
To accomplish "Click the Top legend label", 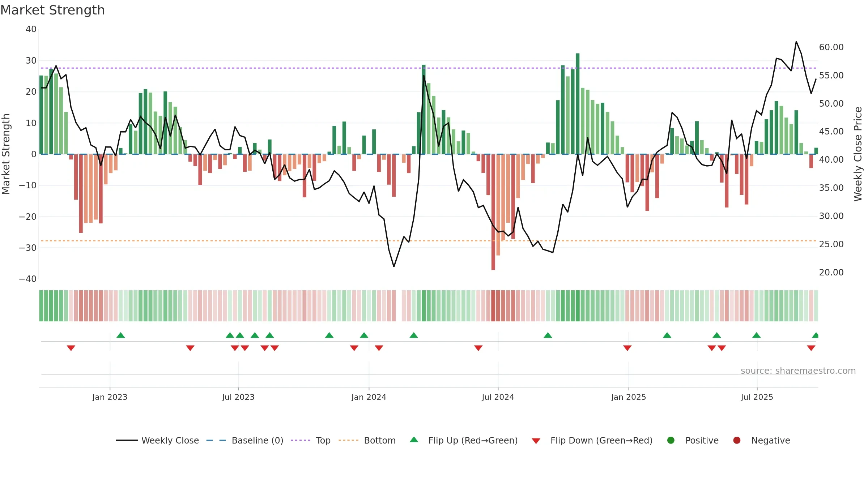I will click(323, 440).
